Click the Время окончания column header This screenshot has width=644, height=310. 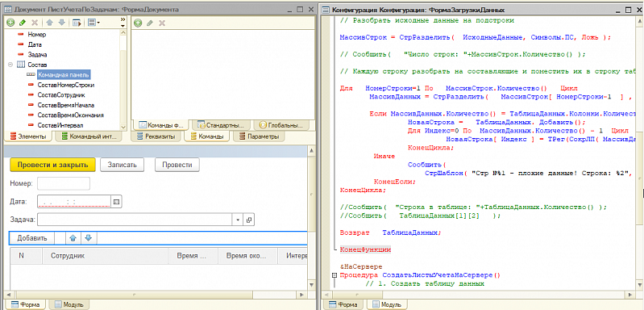(x=247, y=256)
